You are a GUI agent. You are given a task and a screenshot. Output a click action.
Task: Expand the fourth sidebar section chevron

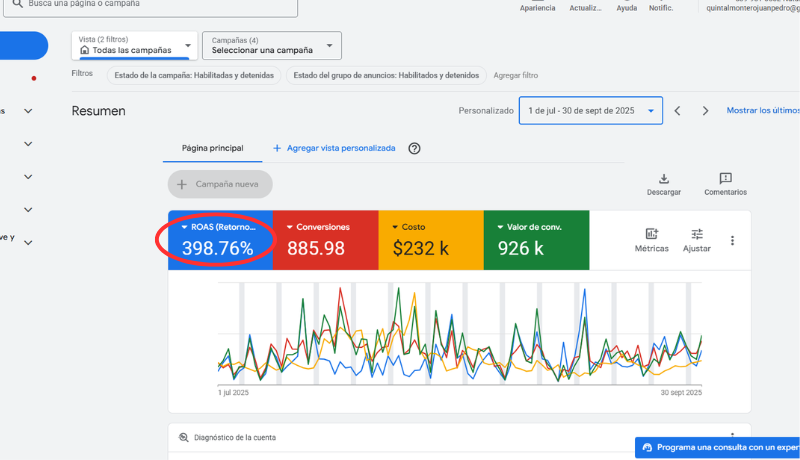coord(28,210)
